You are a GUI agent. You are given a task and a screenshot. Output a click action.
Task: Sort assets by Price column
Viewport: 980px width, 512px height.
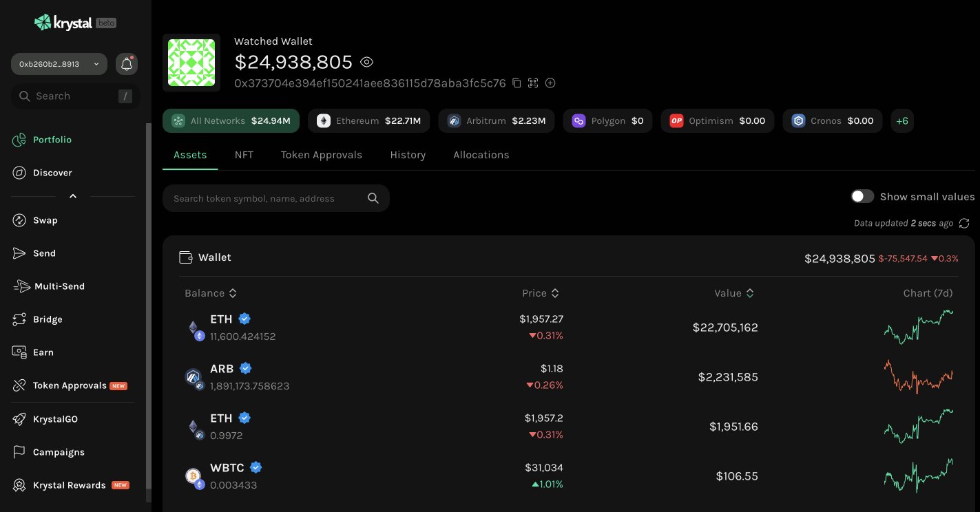coord(541,293)
